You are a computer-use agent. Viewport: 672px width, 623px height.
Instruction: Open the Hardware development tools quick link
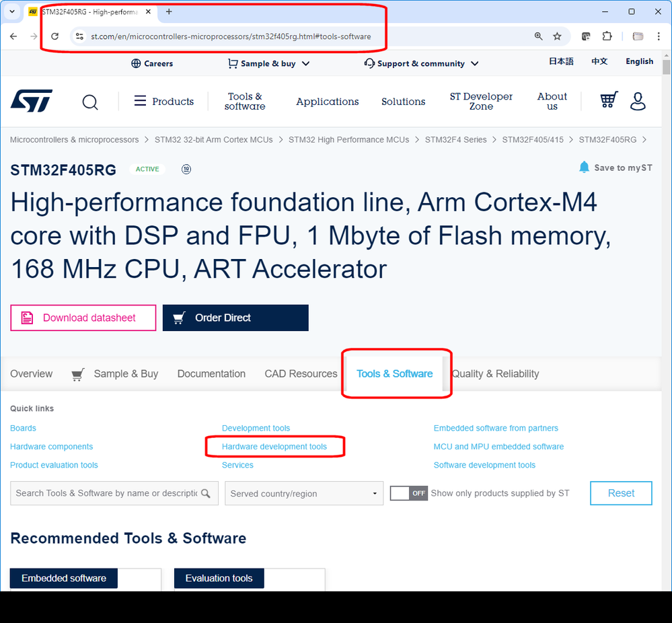click(x=274, y=447)
